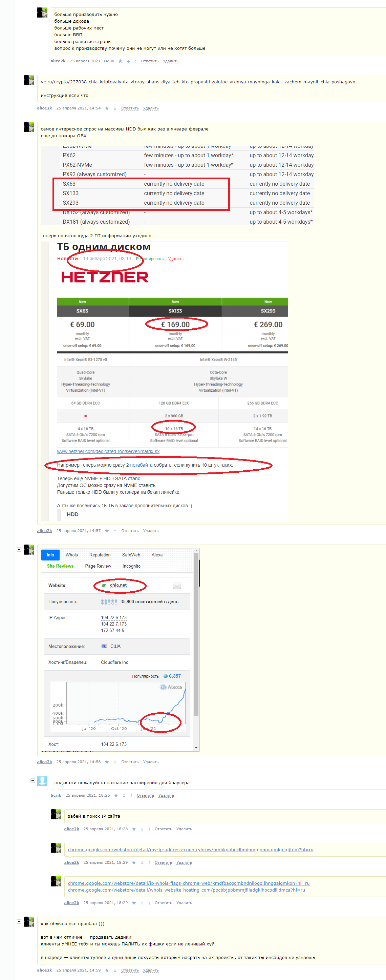This screenshot has height=980, width=386.
Task: Click the anchor icon on 14:59 comment
Action: pos(115,970)
